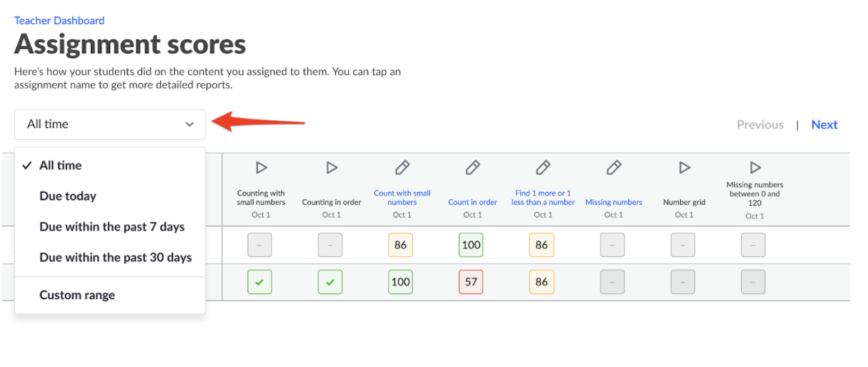
Task: Open the Find 1 more or 1 less assignment report
Action: [544, 198]
